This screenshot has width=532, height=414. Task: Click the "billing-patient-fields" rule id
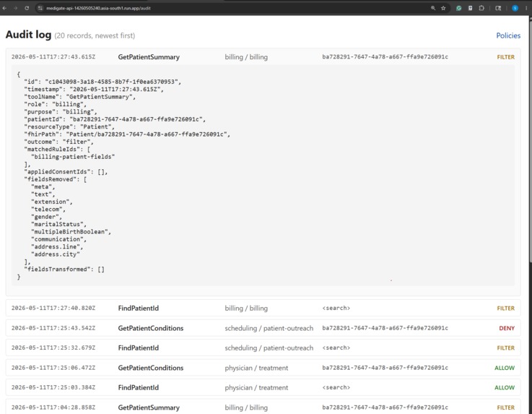pos(73,157)
